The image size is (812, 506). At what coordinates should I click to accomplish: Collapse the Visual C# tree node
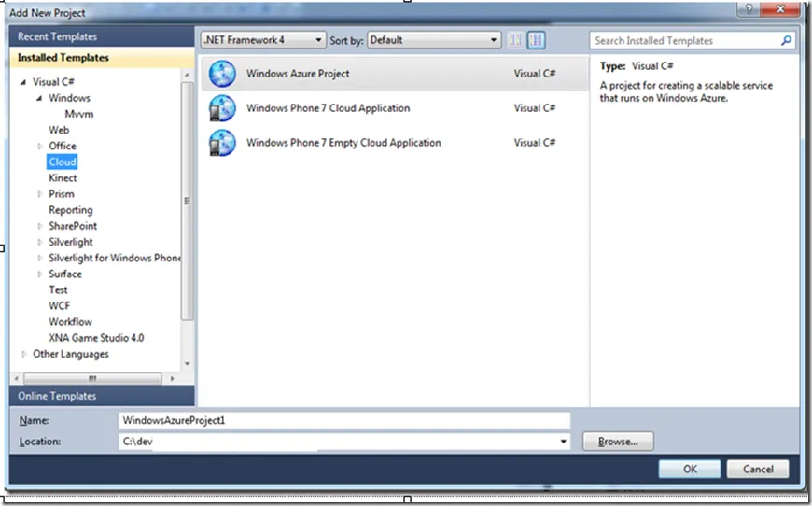tap(23, 82)
